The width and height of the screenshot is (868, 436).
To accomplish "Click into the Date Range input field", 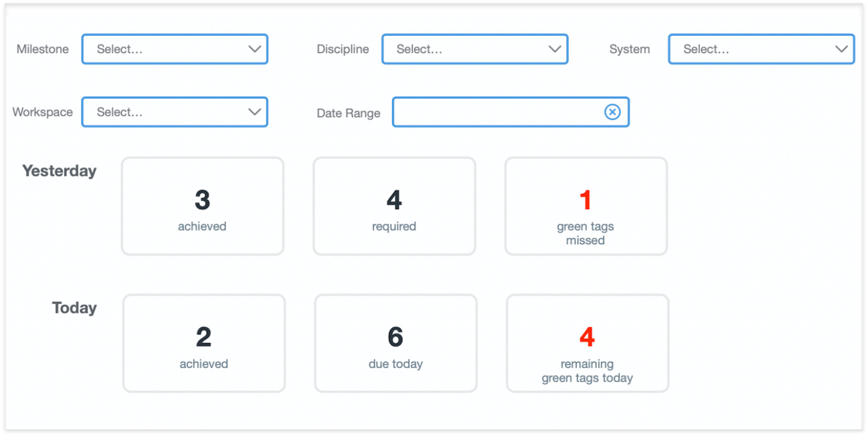I will tap(510, 112).
